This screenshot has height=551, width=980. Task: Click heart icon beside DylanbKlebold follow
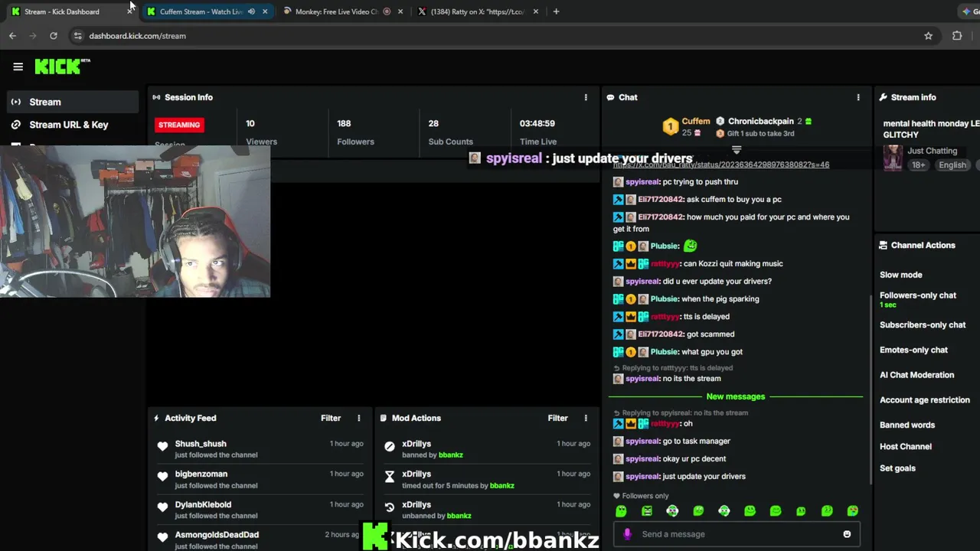[162, 507]
